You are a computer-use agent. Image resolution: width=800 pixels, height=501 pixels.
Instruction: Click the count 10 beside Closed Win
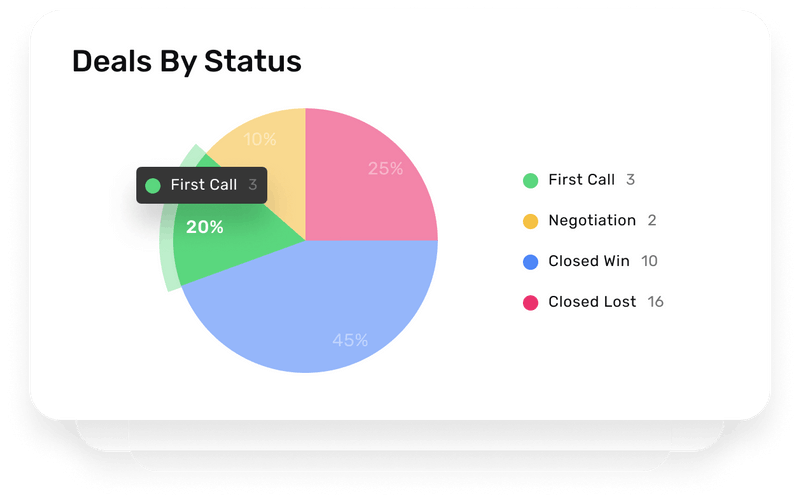[x=649, y=261]
